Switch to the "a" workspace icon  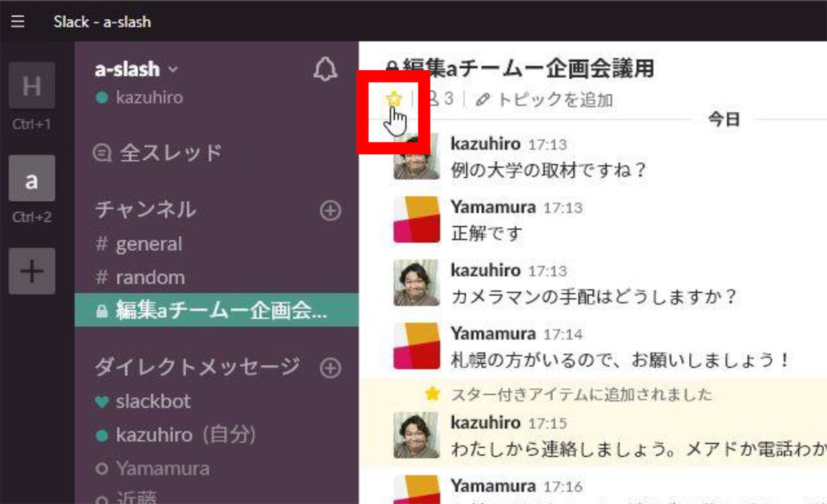(x=32, y=178)
